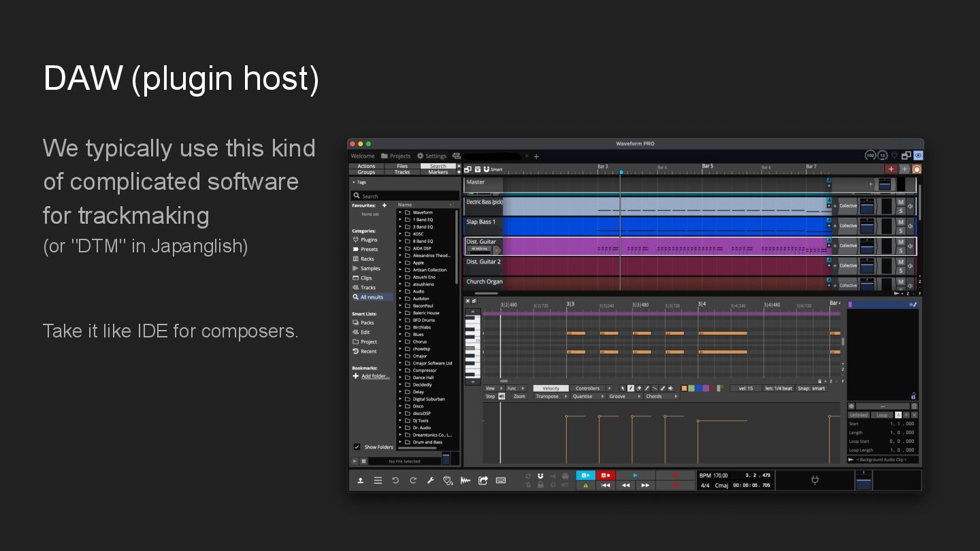Open the Transpose dropdown
This screenshot has height=551, width=980.
tap(551, 396)
